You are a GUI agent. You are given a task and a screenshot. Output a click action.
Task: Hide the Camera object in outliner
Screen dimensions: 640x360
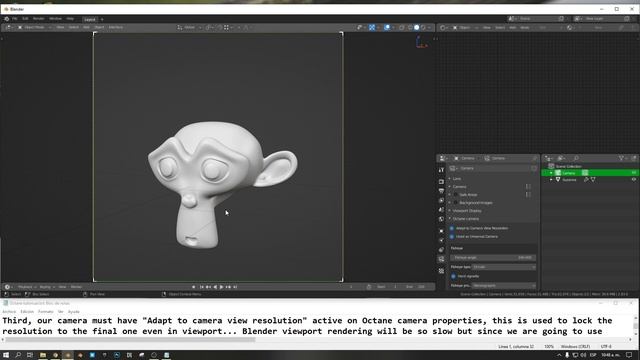pos(634,173)
